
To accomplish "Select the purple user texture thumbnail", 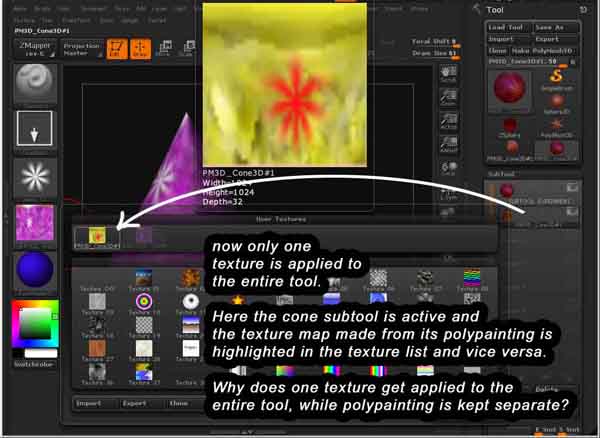I will click(x=144, y=237).
